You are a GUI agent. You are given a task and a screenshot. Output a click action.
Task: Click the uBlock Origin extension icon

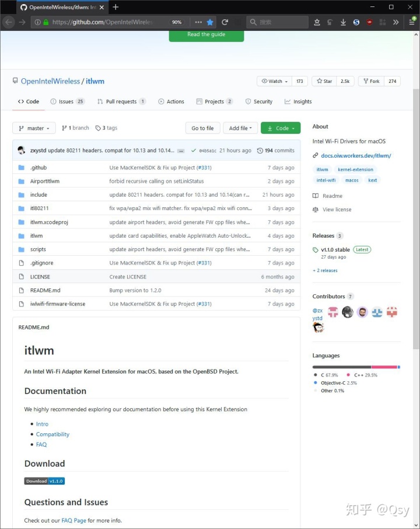click(369, 22)
